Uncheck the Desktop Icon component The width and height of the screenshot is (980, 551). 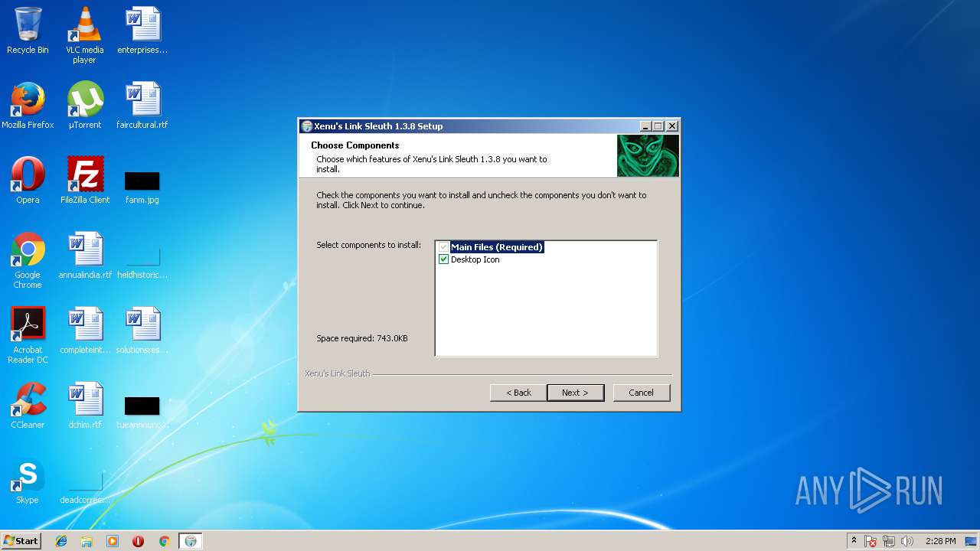pyautogui.click(x=443, y=259)
